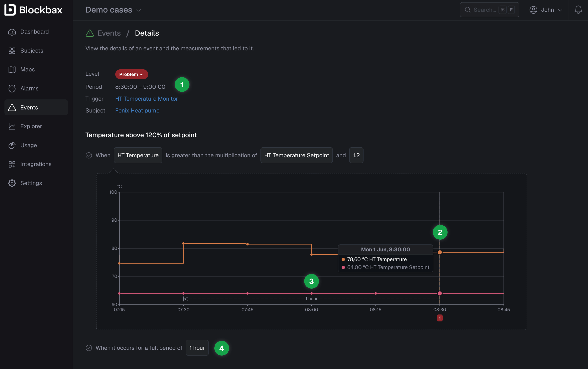
Task: Expand the Demo cases project dropdown
Action: pyautogui.click(x=113, y=10)
